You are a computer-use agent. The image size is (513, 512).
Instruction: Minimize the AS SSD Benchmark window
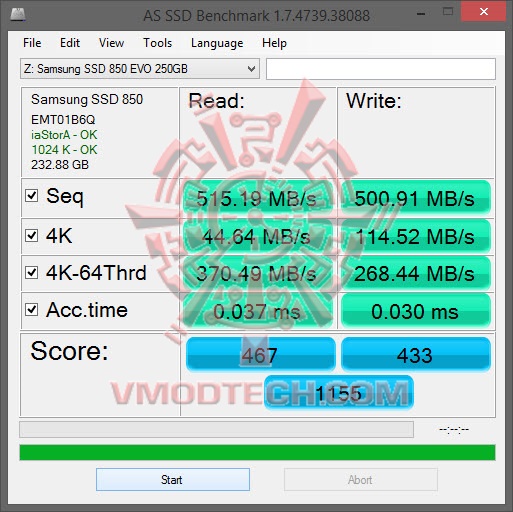421,14
